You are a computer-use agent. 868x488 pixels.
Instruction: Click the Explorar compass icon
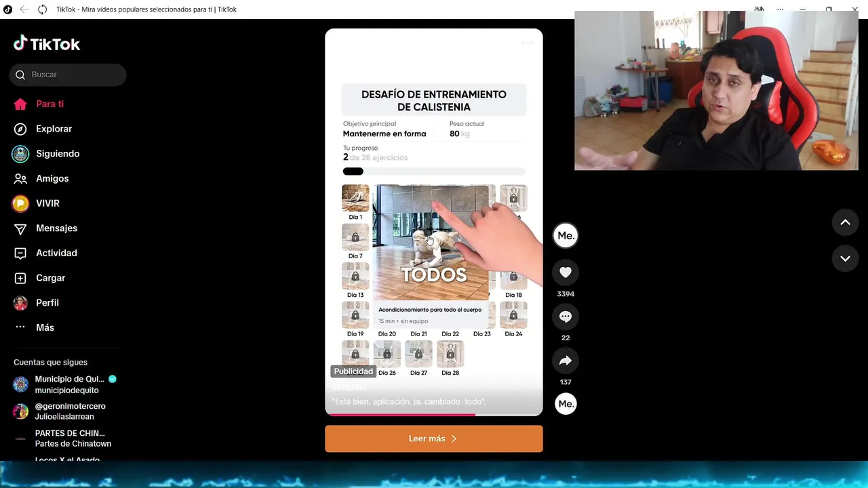(x=20, y=129)
